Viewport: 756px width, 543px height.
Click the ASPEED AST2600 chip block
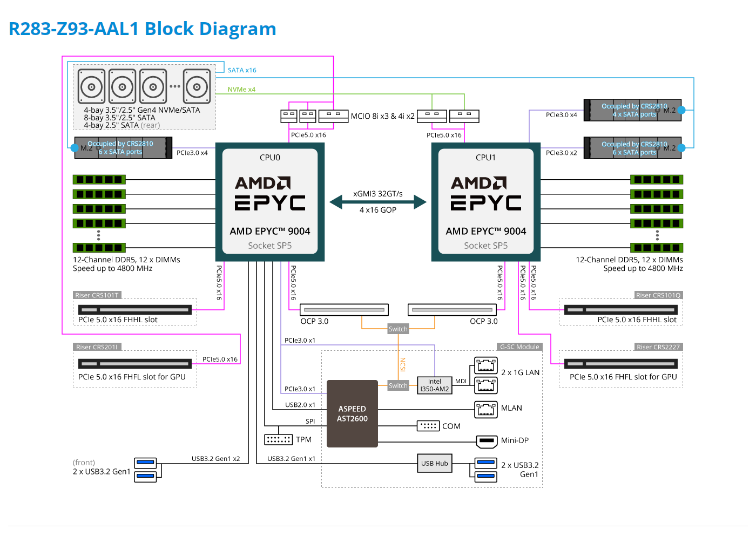click(352, 414)
